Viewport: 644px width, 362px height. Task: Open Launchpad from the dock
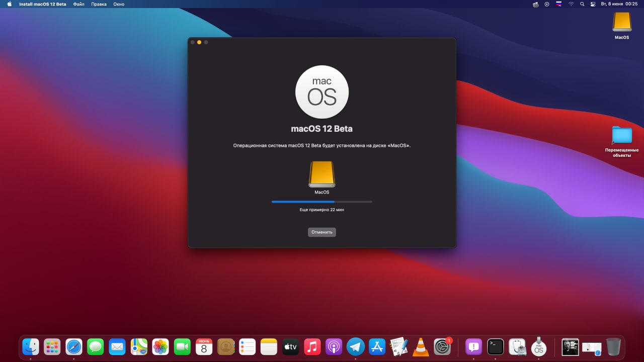click(52, 346)
